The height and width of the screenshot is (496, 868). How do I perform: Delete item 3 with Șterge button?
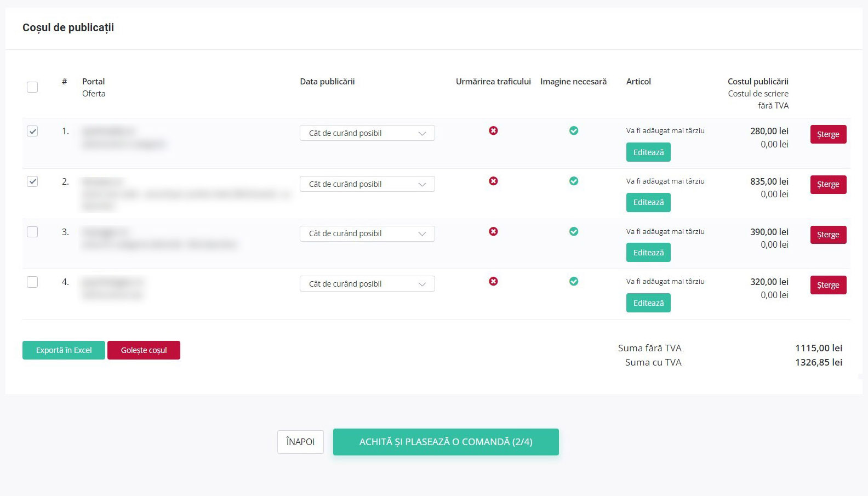(x=828, y=235)
